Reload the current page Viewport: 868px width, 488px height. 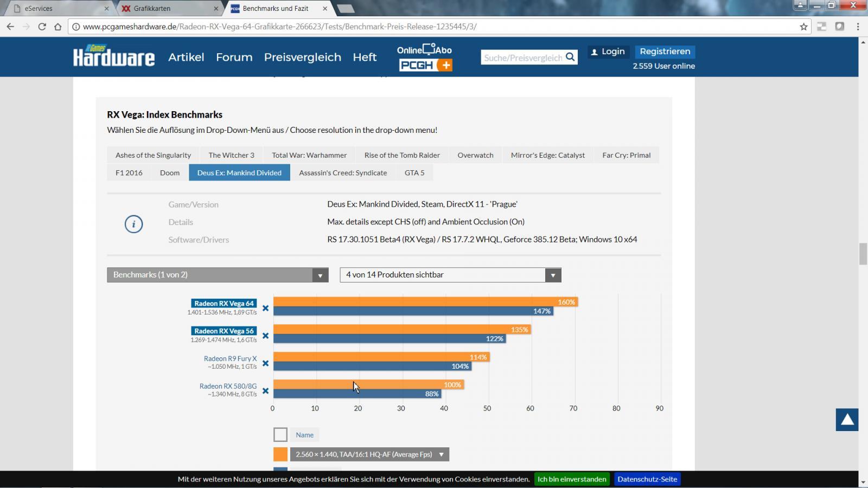(x=42, y=27)
